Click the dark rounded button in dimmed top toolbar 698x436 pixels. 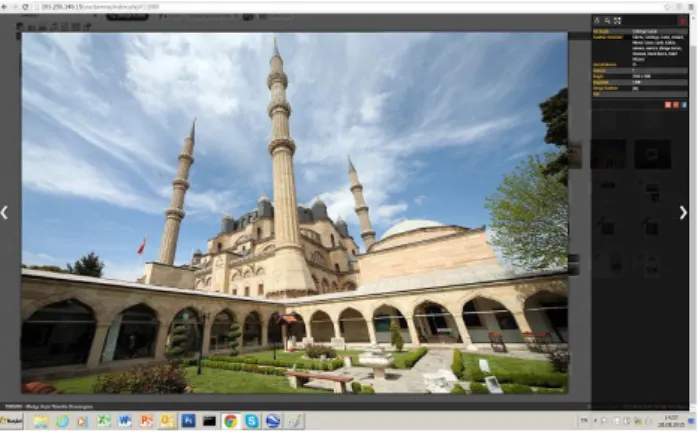[127, 17]
